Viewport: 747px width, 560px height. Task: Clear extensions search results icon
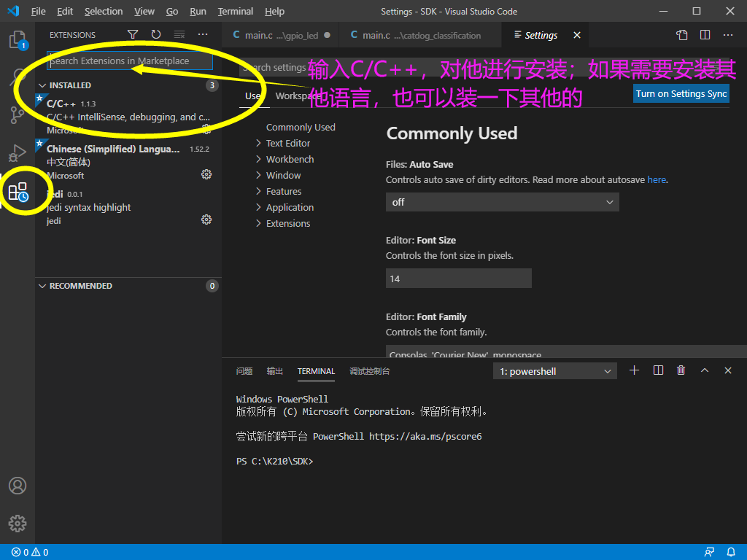point(179,34)
